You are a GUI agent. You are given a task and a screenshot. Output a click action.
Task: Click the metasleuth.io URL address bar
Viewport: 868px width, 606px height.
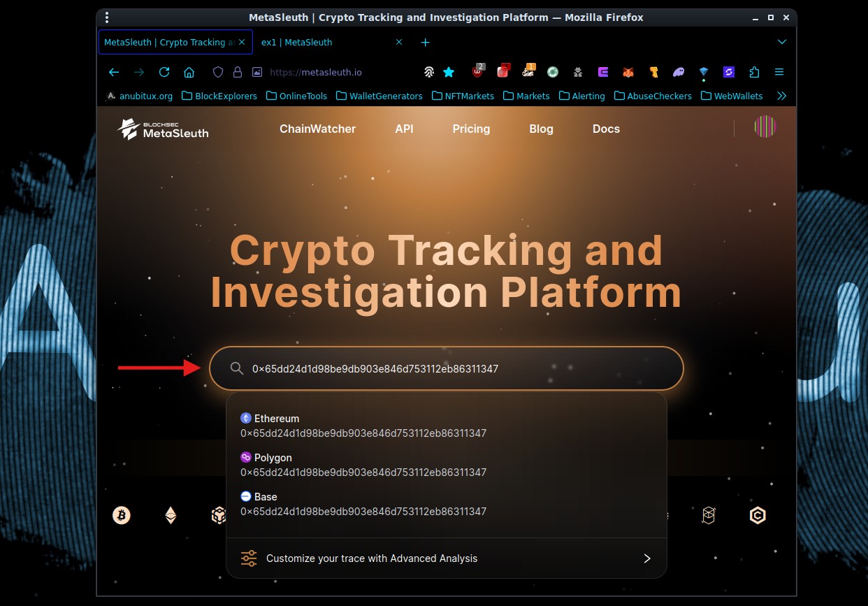[x=316, y=72]
